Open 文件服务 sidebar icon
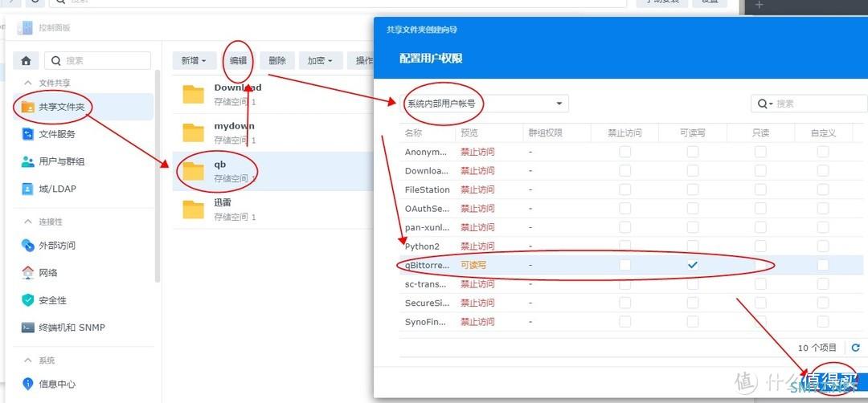Screen dimensions: 868x403 tap(27, 134)
